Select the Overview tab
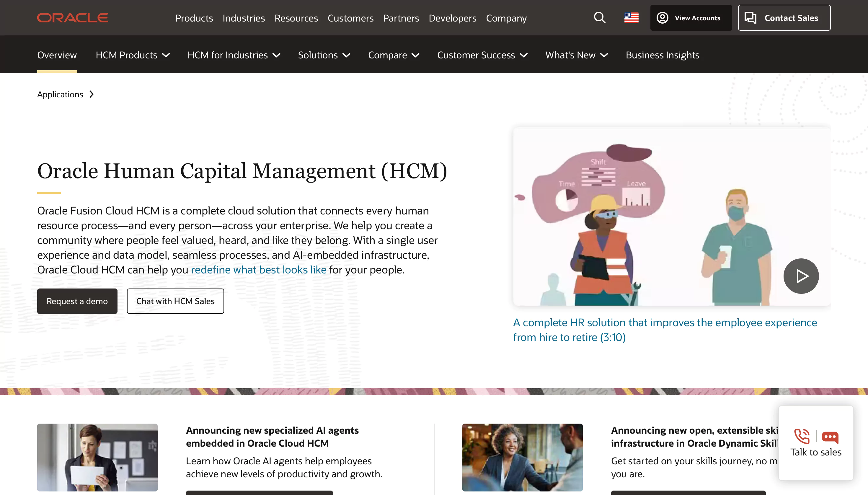This screenshot has height=495, width=868. coord(57,55)
